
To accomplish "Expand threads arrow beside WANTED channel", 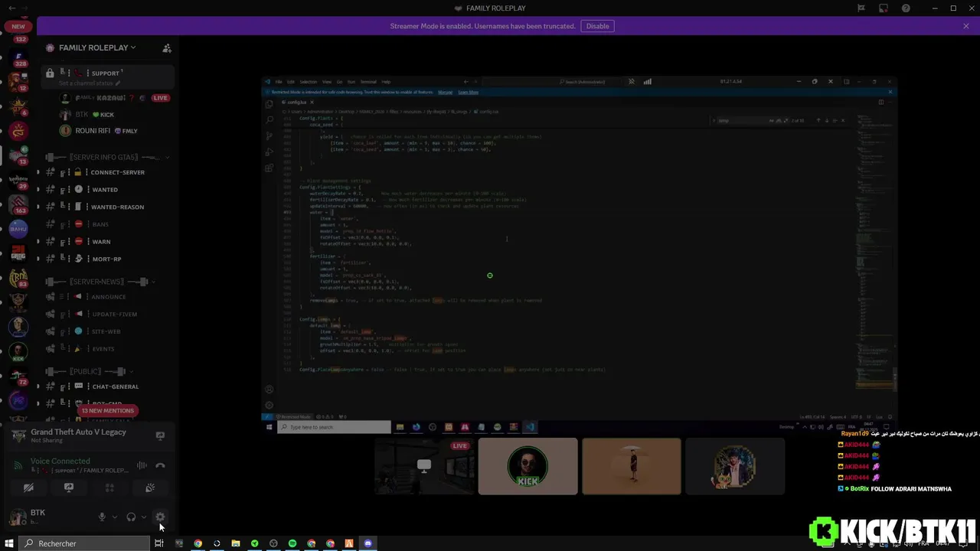I will [x=38, y=190].
